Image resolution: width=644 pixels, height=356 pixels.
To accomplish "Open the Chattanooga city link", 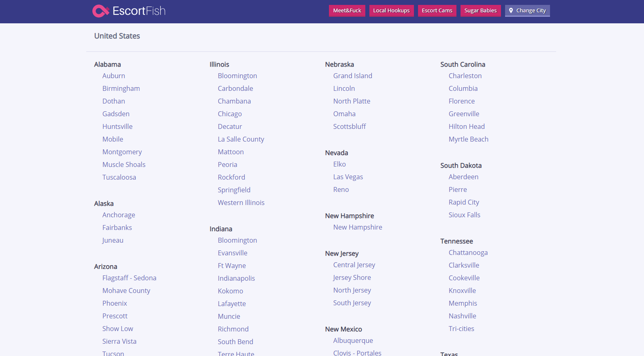I will pyautogui.click(x=468, y=252).
